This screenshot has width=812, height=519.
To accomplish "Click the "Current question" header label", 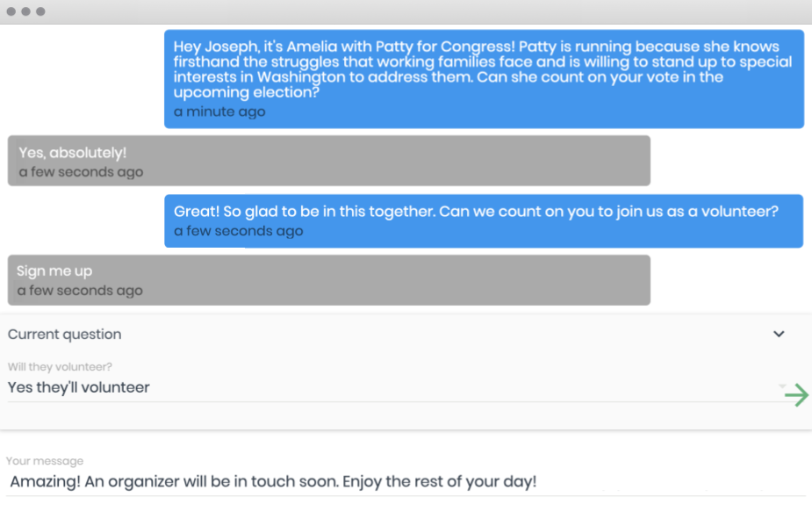I will (x=65, y=335).
